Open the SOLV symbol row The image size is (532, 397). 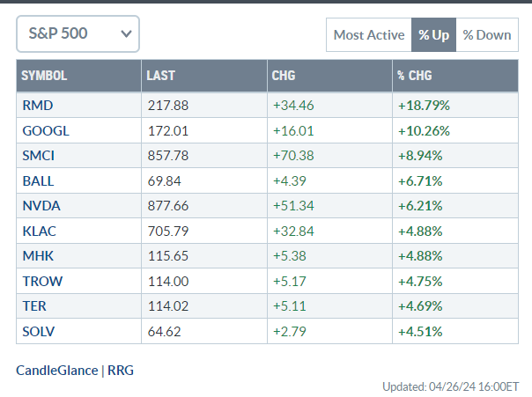pyautogui.click(x=38, y=332)
